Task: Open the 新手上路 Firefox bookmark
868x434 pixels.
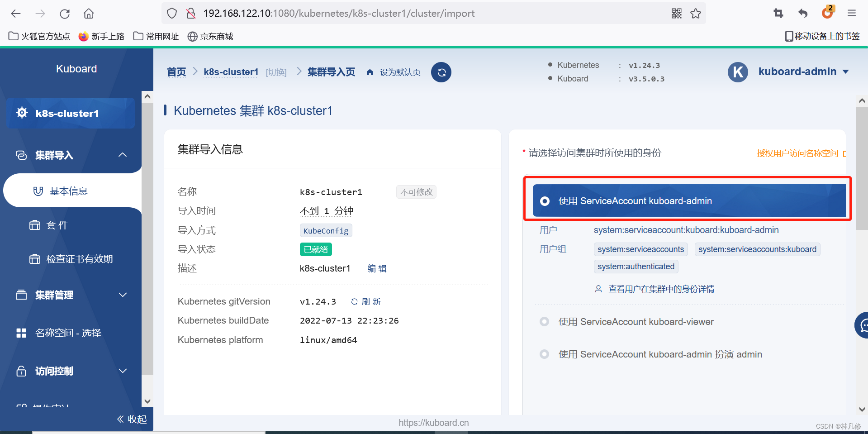Action: tap(101, 36)
